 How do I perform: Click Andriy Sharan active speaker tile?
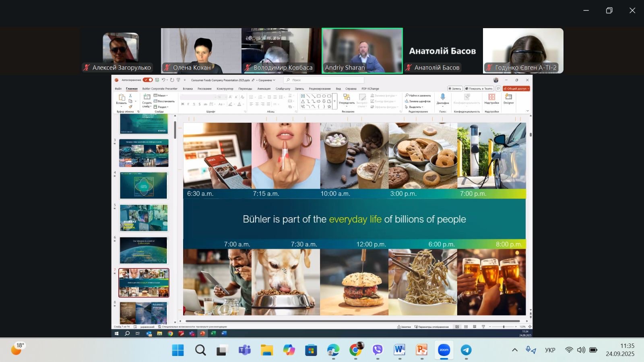(x=362, y=51)
